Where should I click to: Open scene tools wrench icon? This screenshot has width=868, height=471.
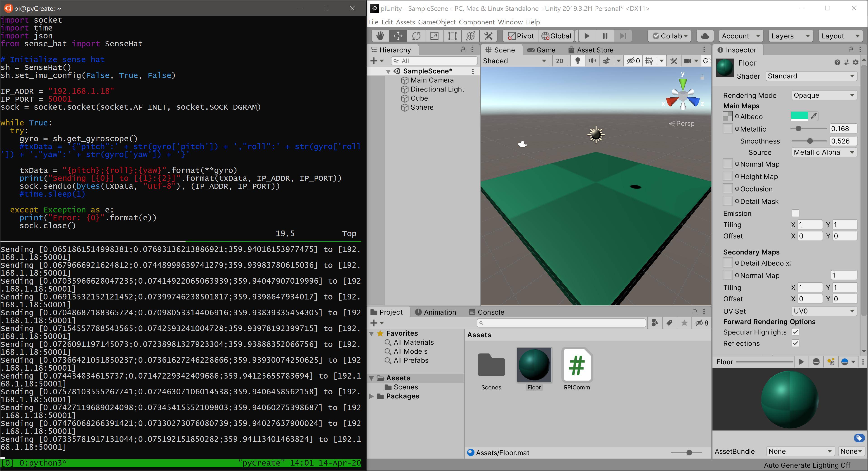tap(674, 61)
